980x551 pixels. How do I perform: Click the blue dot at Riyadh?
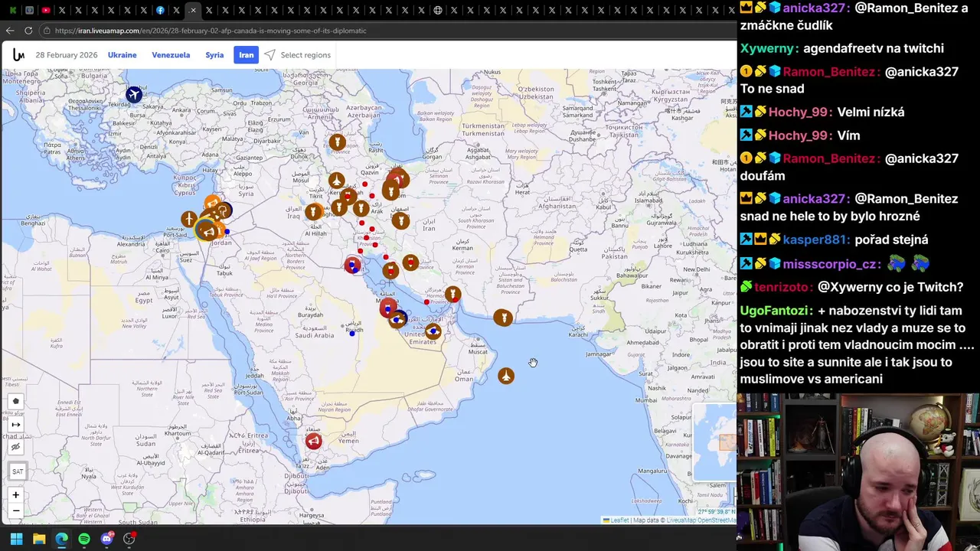352,333
